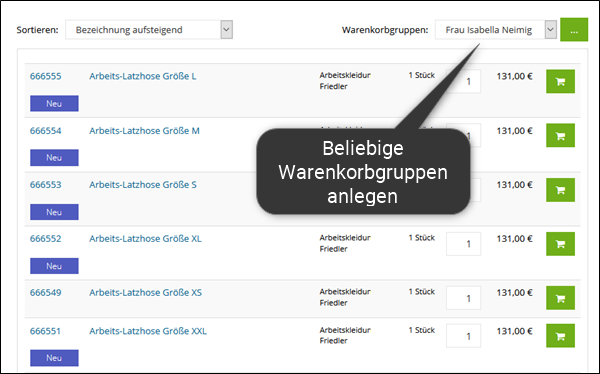Click the Neu badge under 666552
Image resolution: width=600 pixels, height=374 pixels.
(x=54, y=266)
